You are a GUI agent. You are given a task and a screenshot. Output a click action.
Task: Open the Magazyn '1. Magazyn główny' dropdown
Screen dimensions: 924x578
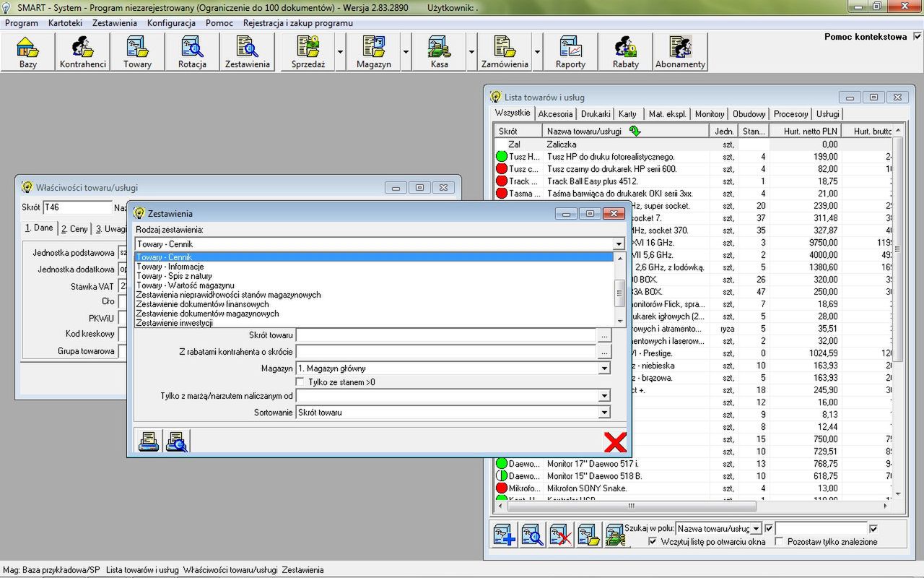(604, 368)
